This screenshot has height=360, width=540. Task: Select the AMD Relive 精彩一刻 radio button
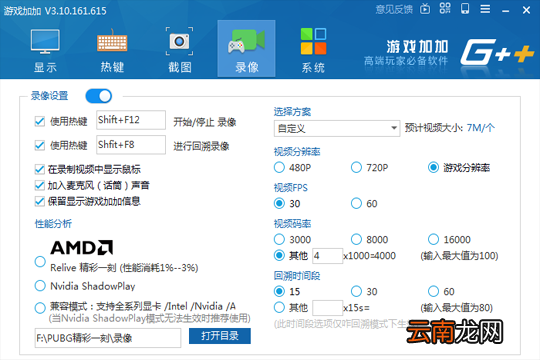tap(40, 262)
